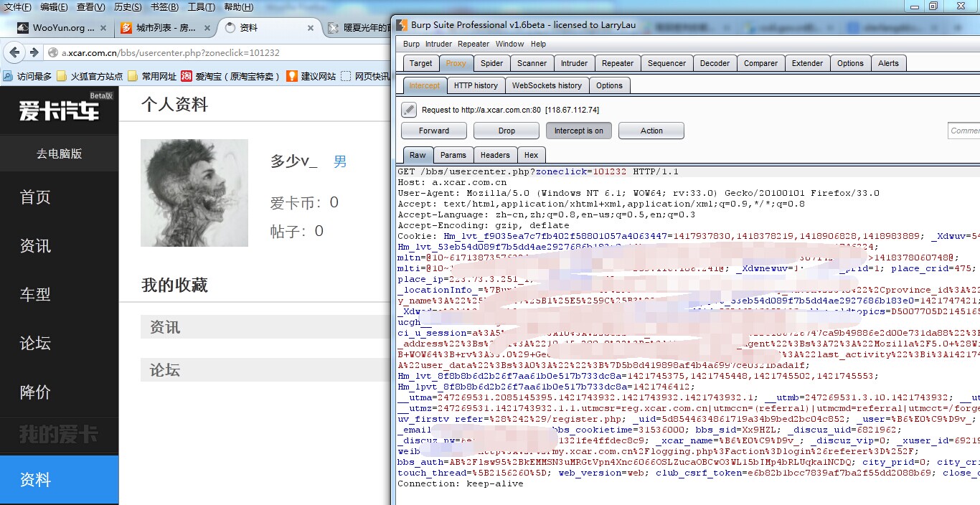Viewport: 980px width, 505px height.
Task: Open the Burp menu in Burp Suite
Action: 411,44
